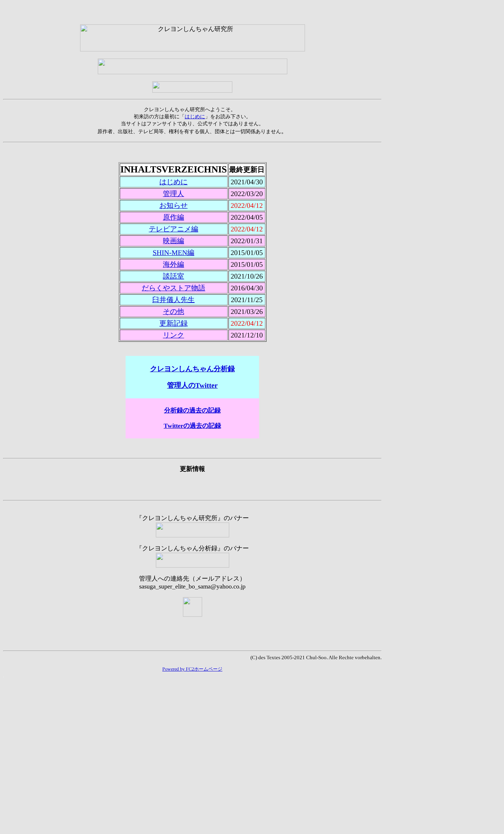Viewport: 504px width, 834px height.
Task: Open だらくやストア物語 link
Action: pyautogui.click(x=173, y=288)
